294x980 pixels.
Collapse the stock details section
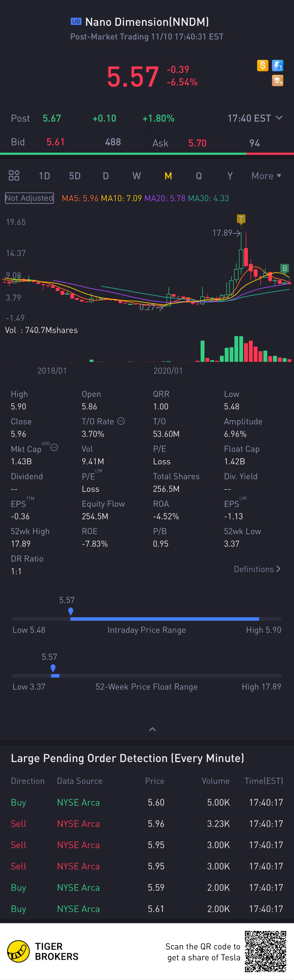pos(152,729)
